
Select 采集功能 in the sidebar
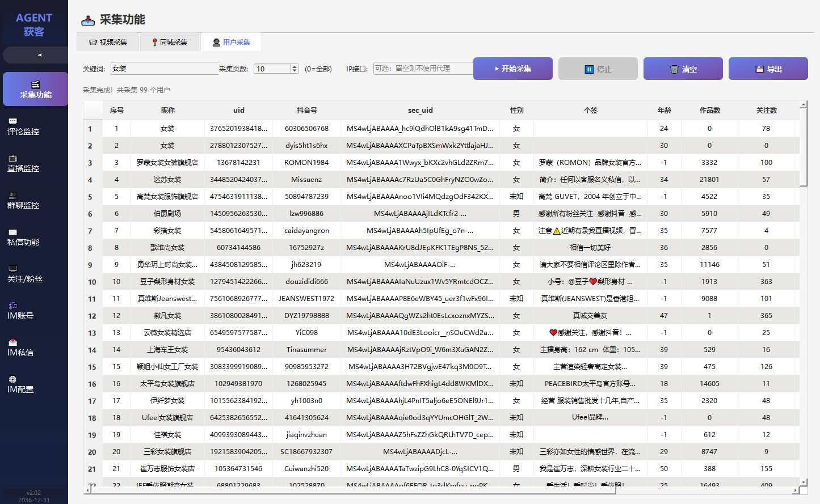[35, 89]
